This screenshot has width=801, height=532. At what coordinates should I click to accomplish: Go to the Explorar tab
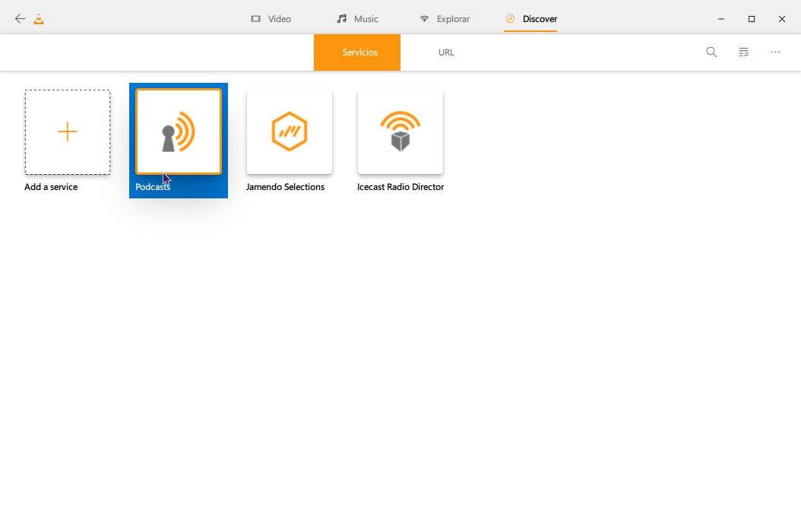pos(445,19)
